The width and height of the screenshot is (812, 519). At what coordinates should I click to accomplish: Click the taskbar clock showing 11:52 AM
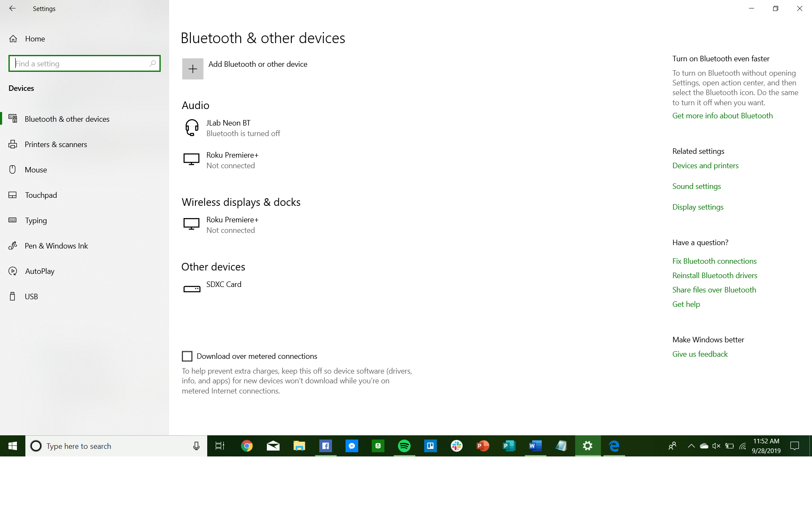click(x=766, y=446)
